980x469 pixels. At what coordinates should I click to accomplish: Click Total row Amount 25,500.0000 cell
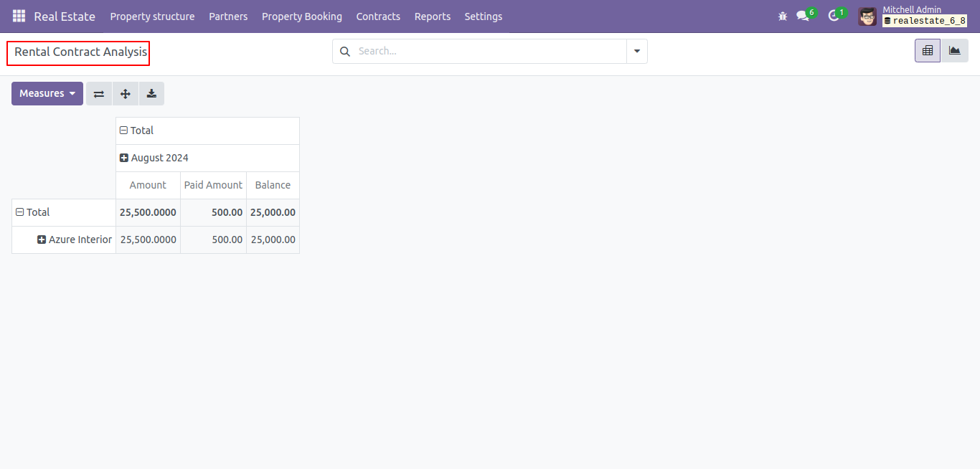pyautogui.click(x=148, y=212)
